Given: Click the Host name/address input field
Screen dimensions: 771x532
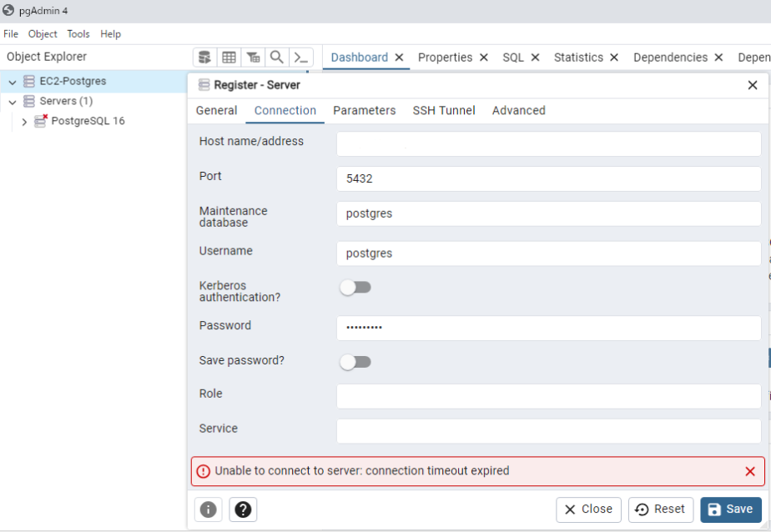Looking at the screenshot, I should tap(548, 143).
